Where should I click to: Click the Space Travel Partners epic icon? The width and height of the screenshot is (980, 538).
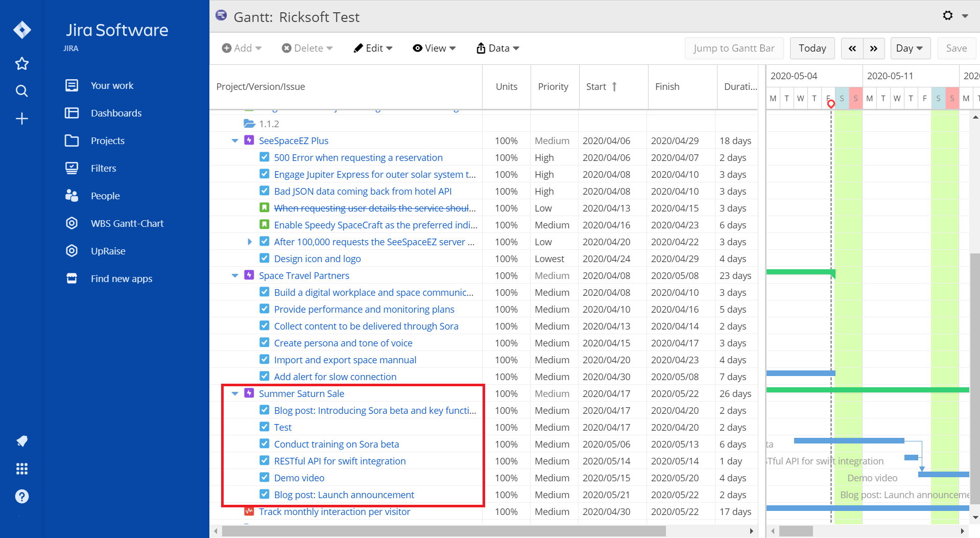(249, 275)
